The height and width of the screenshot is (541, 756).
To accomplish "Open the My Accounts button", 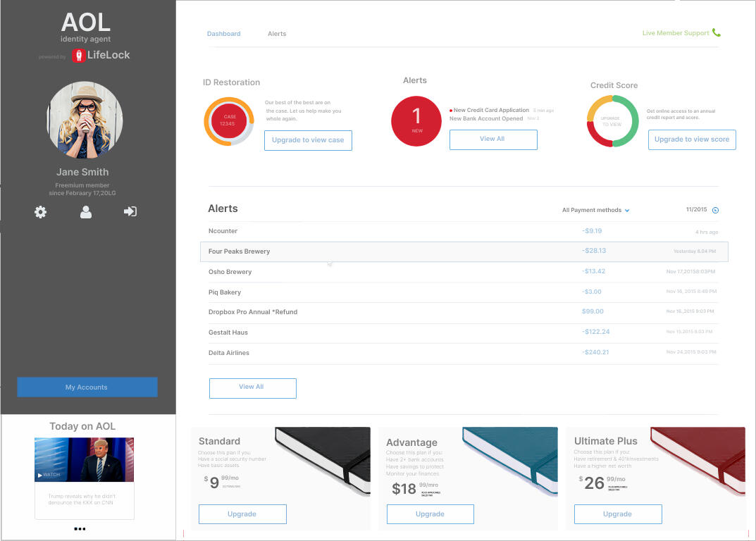I will coord(87,387).
